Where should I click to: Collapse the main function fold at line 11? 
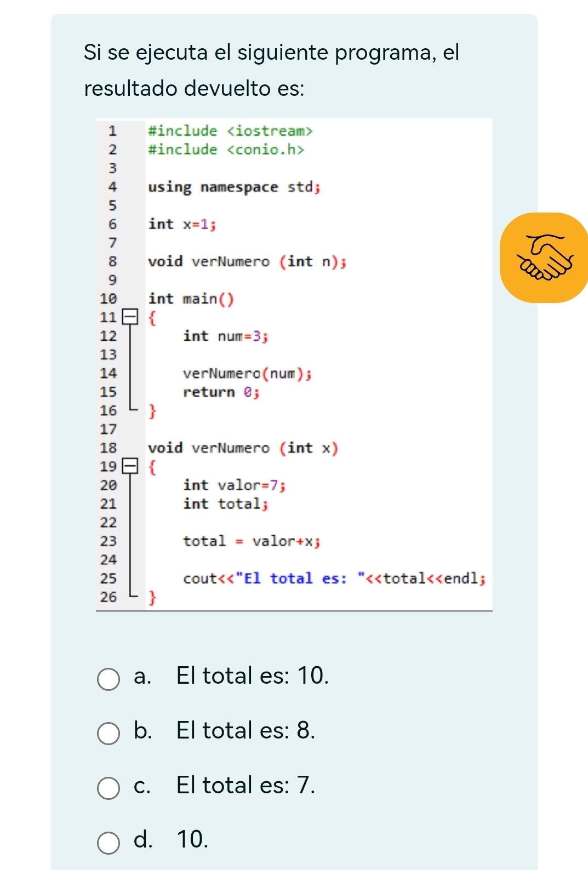(x=130, y=317)
